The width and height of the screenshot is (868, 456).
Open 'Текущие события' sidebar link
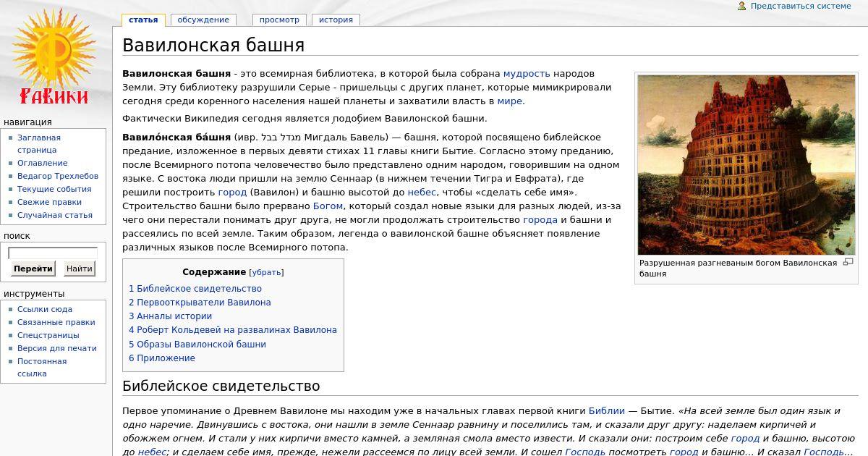[x=54, y=189]
